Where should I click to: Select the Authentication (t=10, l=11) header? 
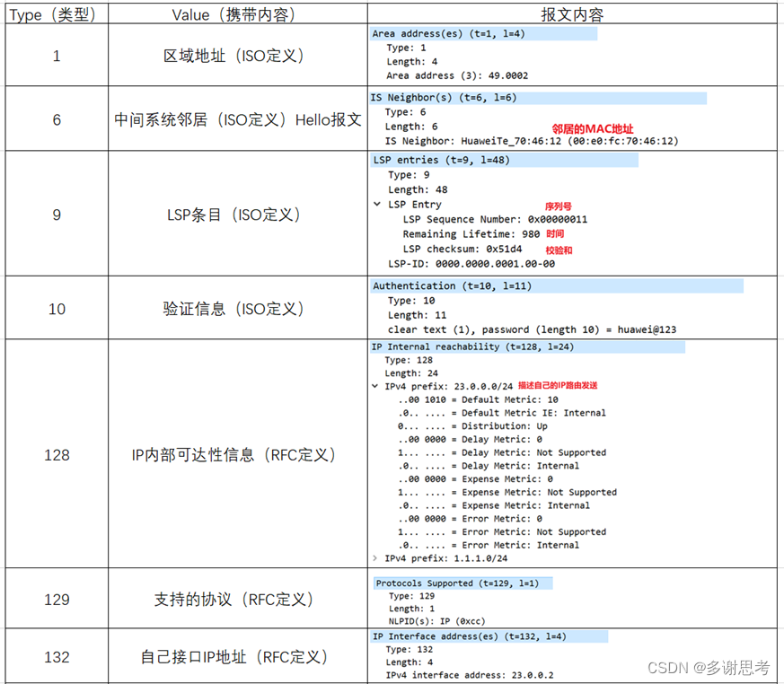[x=557, y=285]
